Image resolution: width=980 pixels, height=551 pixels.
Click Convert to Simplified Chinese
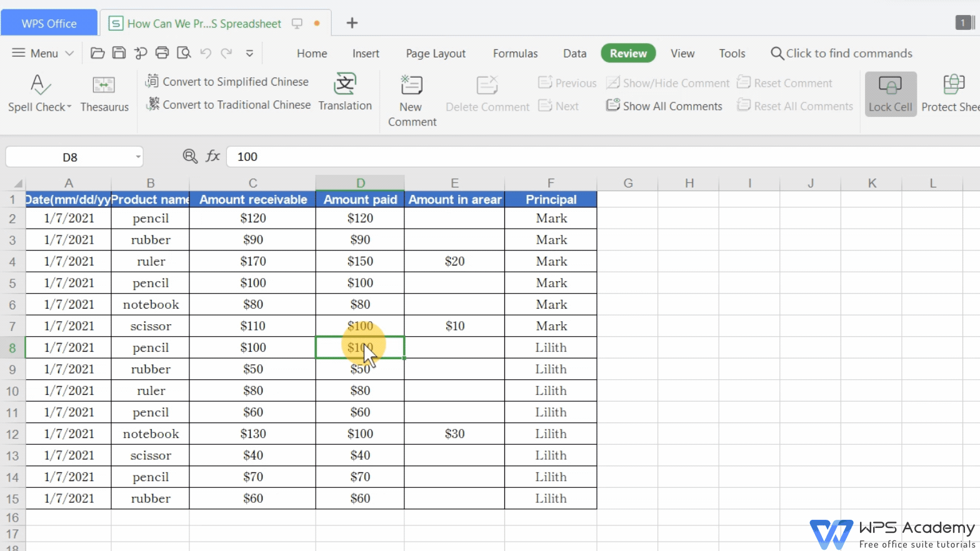[x=227, y=82]
